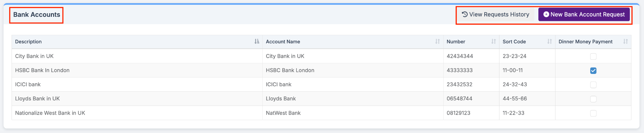Screen dimensions: 644x133
Task: Select the Nationalize West Bank in UK row
Action: click(321, 113)
